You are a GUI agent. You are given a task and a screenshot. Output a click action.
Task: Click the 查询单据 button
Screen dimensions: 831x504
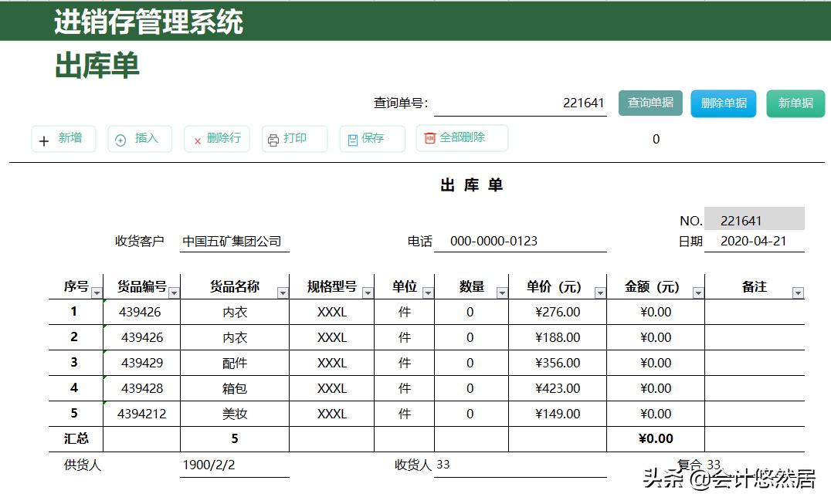pyautogui.click(x=650, y=103)
